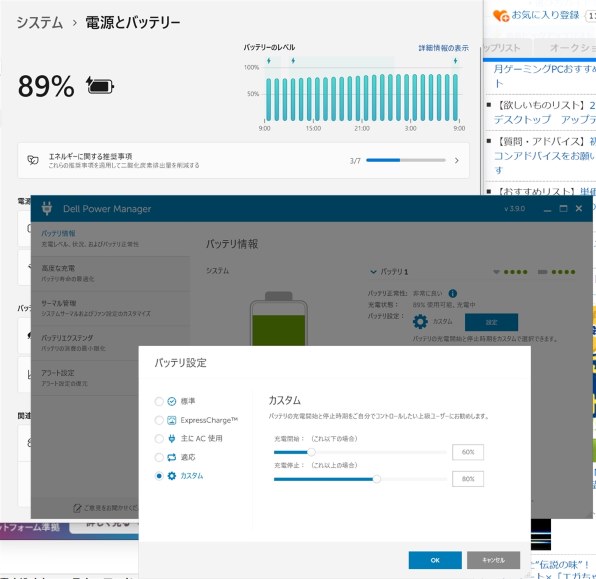Click the 60% charge start field

(468, 452)
